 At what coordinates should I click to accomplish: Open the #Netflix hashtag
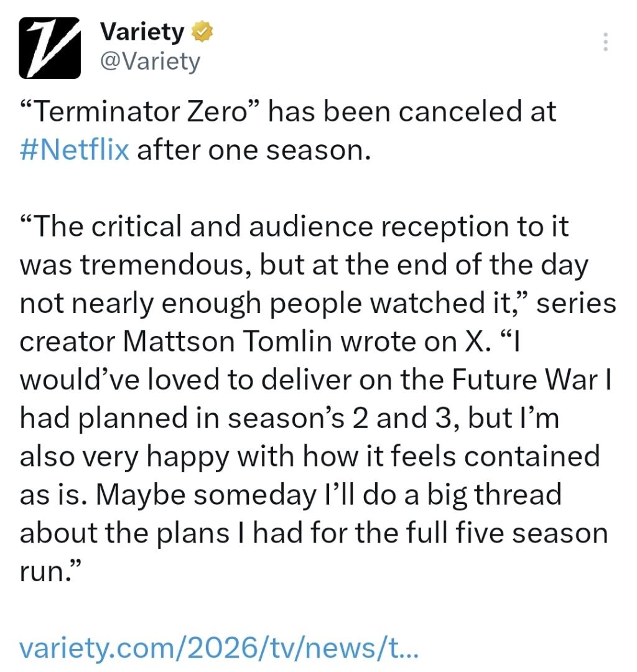(x=74, y=150)
